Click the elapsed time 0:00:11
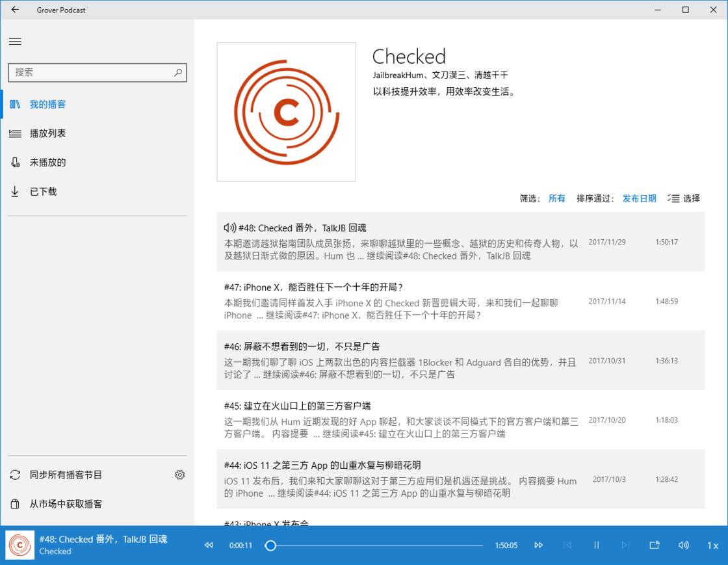The height and width of the screenshot is (565, 728). click(x=240, y=545)
